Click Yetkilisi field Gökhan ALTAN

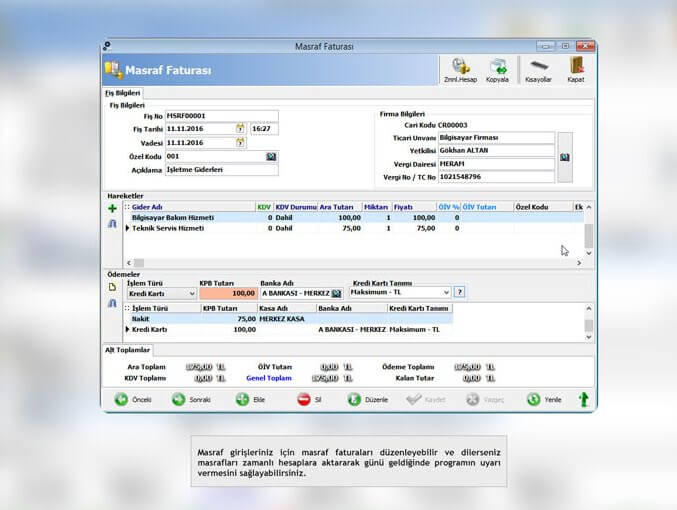click(497, 151)
